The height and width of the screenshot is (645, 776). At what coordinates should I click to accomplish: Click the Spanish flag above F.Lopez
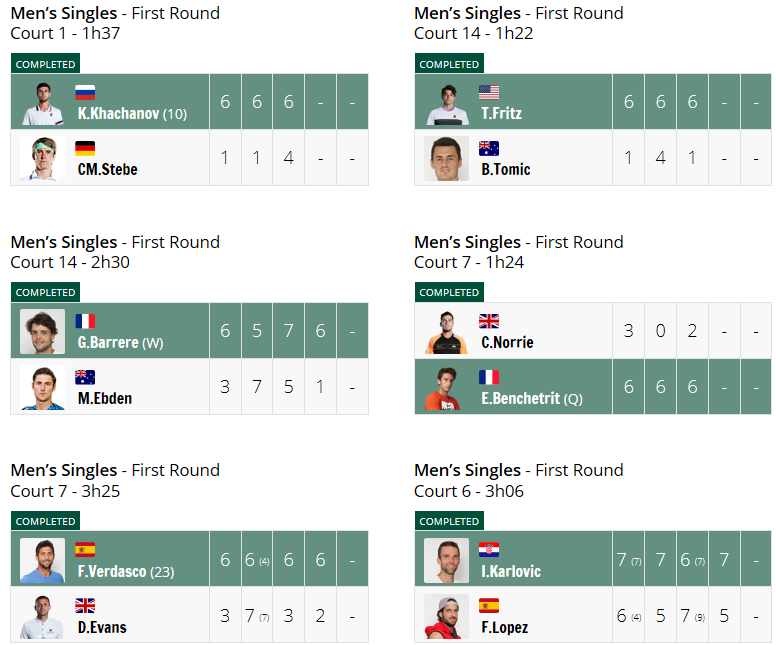(489, 606)
